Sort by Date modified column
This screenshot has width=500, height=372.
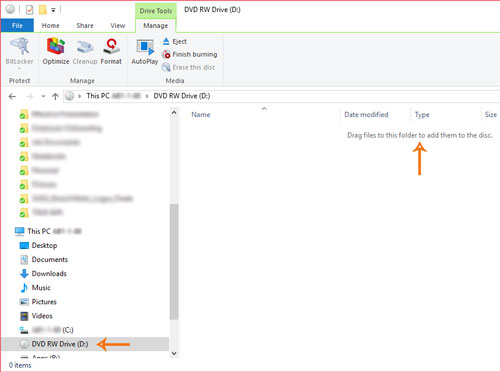click(366, 115)
